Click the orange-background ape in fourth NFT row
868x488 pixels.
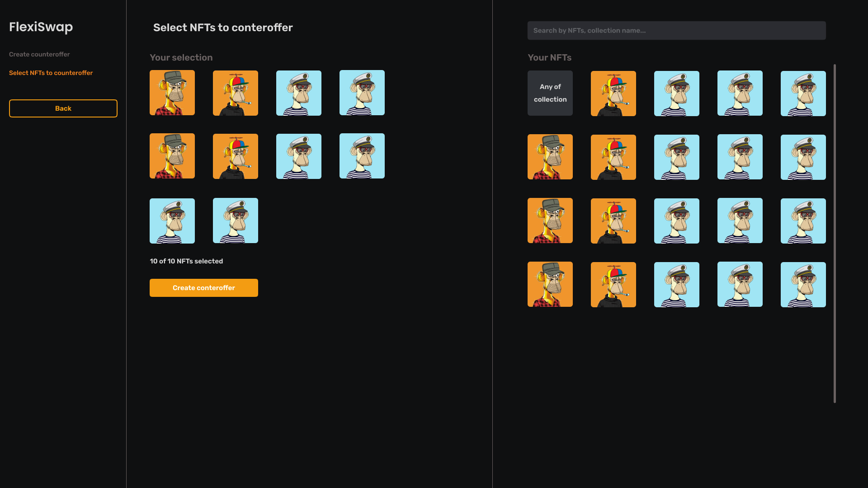click(x=550, y=285)
